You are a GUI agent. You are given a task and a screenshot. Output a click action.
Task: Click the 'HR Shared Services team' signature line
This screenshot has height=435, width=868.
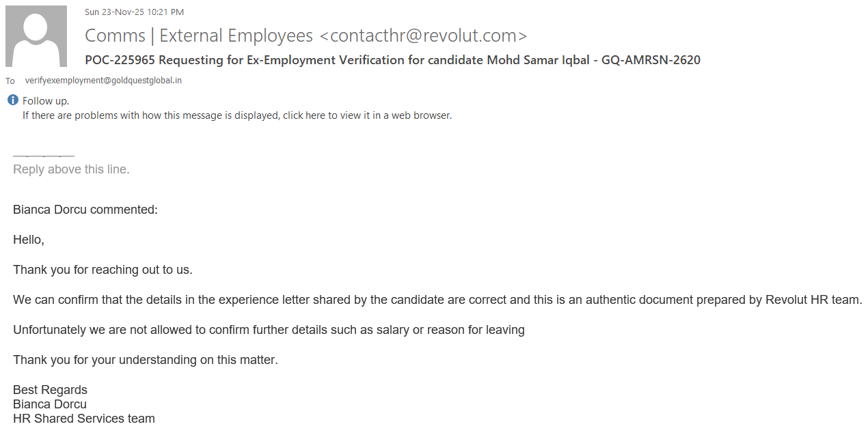(x=84, y=419)
